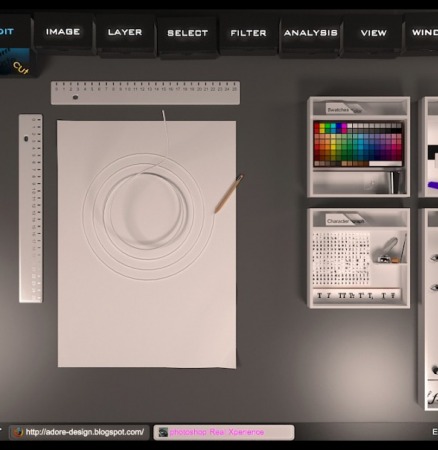Switch to the Character tab
This screenshot has height=450, width=438.
338,221
